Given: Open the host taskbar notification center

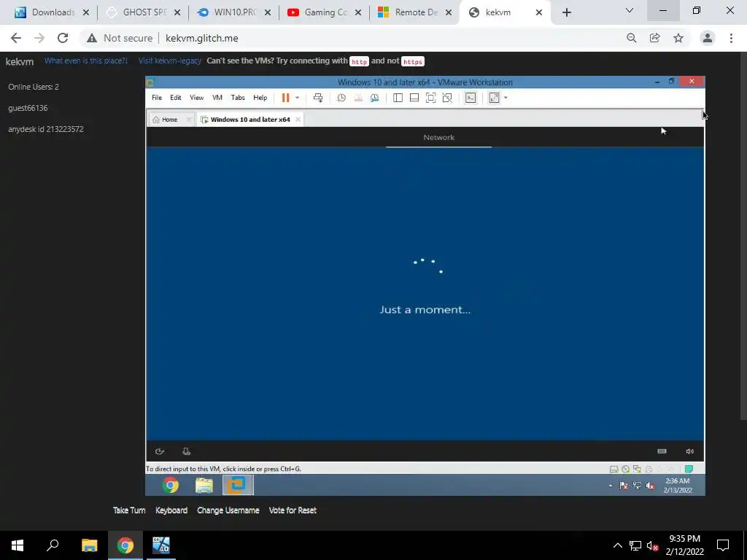Looking at the screenshot, I should pyautogui.click(x=723, y=545).
